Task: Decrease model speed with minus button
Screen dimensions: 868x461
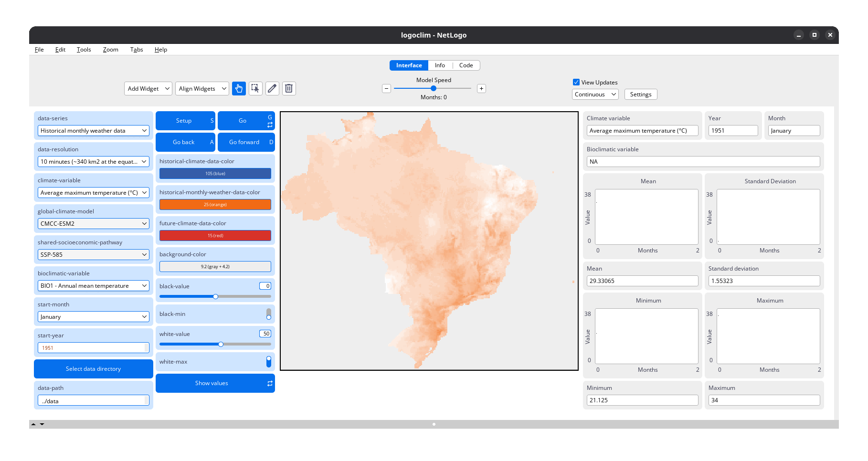Action: pyautogui.click(x=387, y=88)
